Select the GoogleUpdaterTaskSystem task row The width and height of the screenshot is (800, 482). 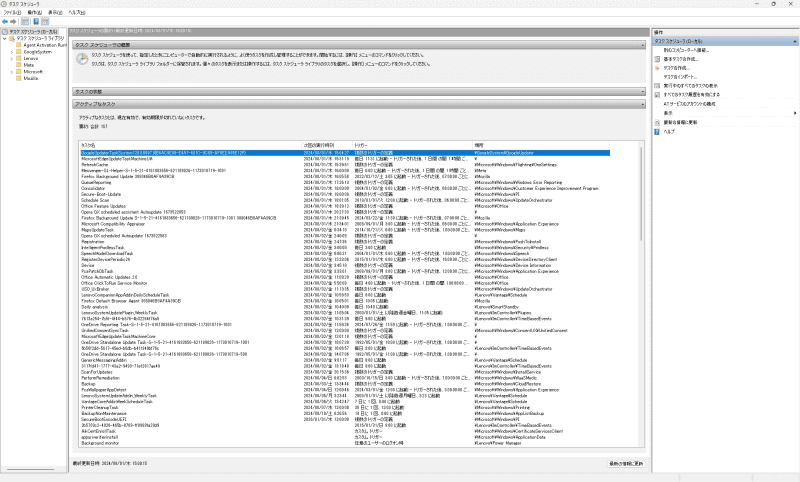(345, 153)
